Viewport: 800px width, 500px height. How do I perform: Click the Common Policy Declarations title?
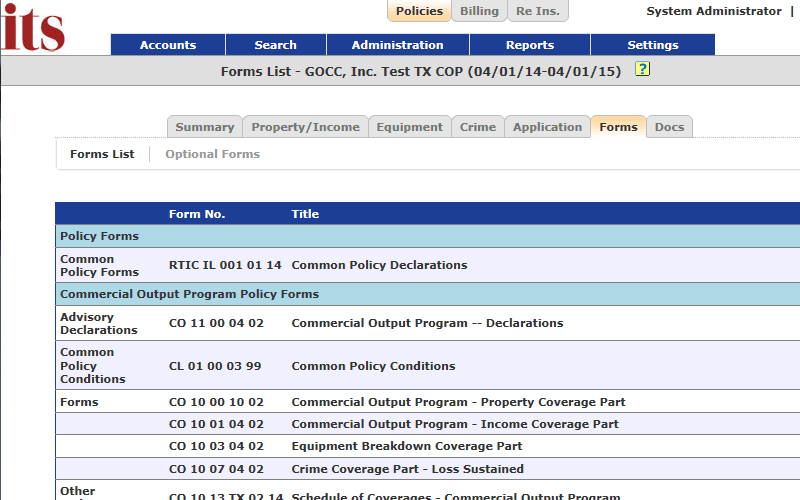(x=379, y=265)
